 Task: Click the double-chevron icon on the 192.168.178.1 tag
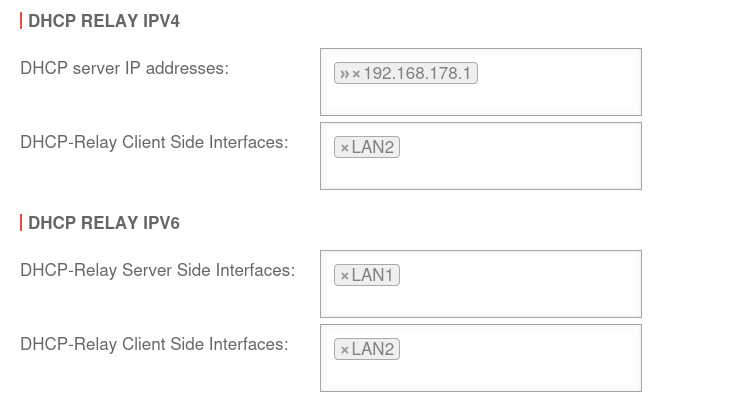click(345, 74)
